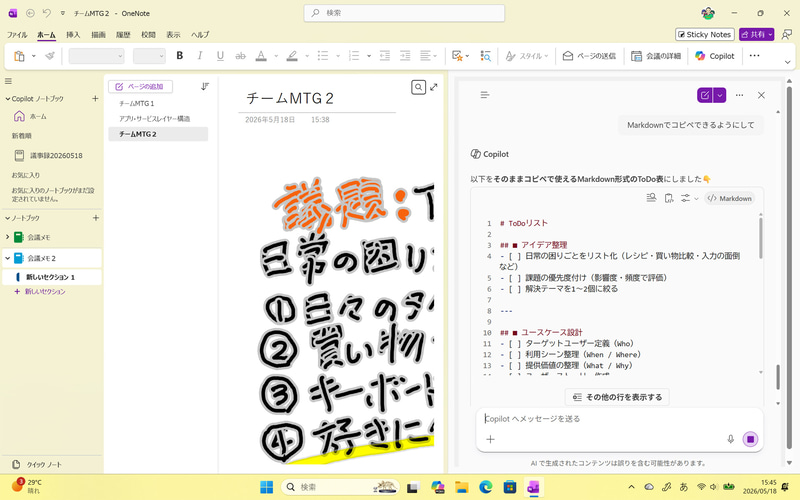
Task: Click the + 新しいセクション link
Action: [x=40, y=292]
